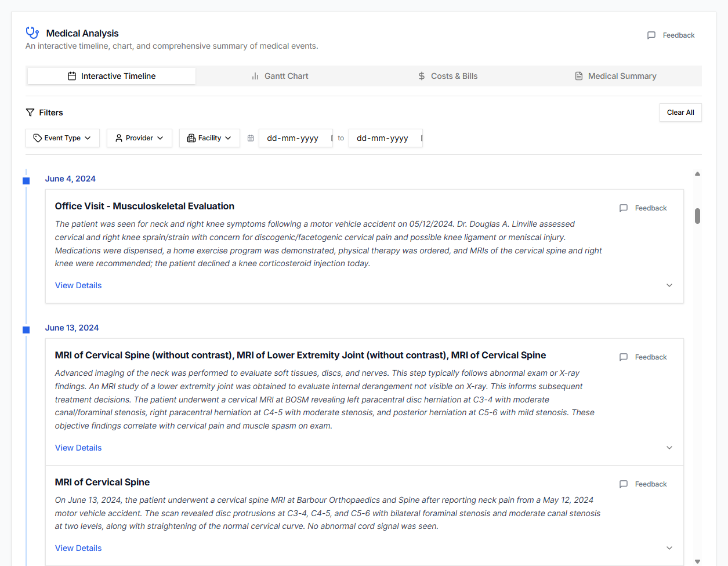Click the June 13, 2024 timeline marker
Image resolution: width=728 pixels, height=566 pixels.
(26, 330)
